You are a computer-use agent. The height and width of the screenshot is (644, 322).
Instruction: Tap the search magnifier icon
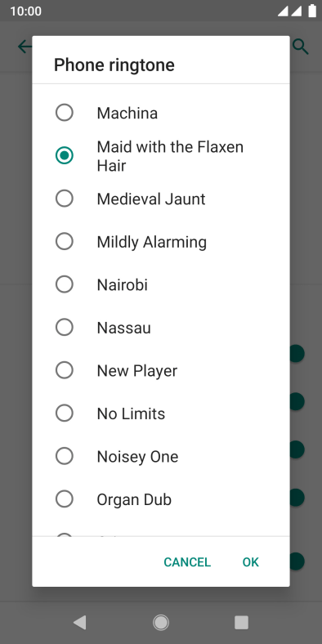coord(300,47)
